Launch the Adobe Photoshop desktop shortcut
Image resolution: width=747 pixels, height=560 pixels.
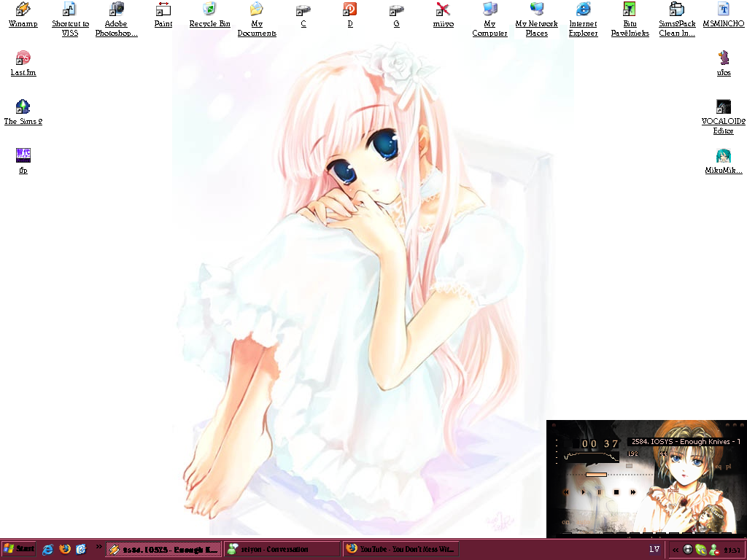click(116, 19)
